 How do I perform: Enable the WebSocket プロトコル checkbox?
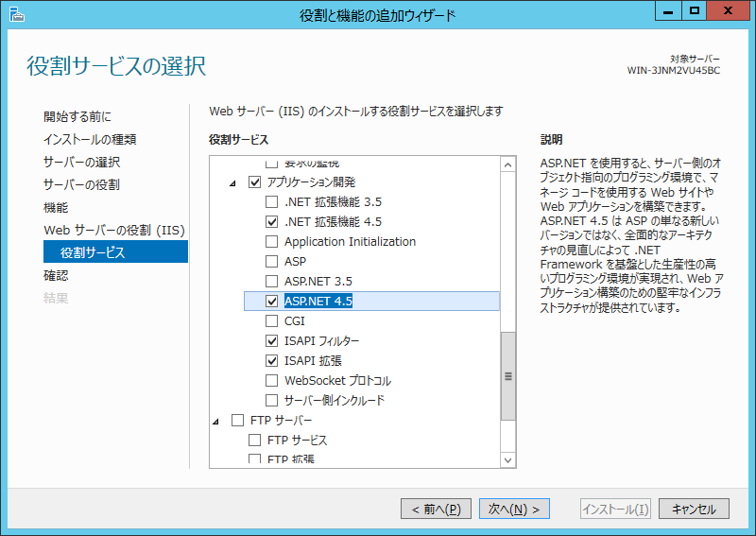272,380
